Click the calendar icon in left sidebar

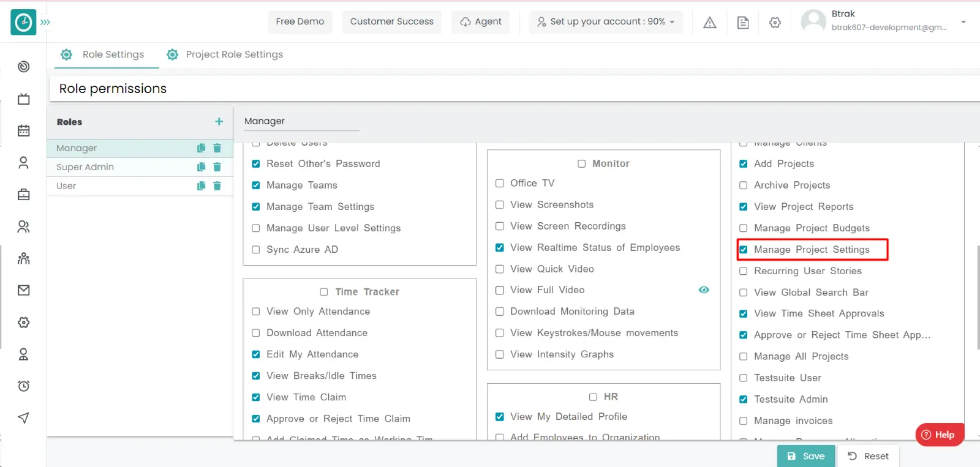point(24,131)
